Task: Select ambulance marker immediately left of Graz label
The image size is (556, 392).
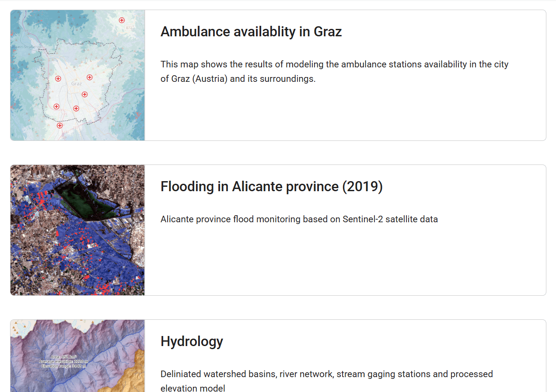Action: (x=58, y=79)
